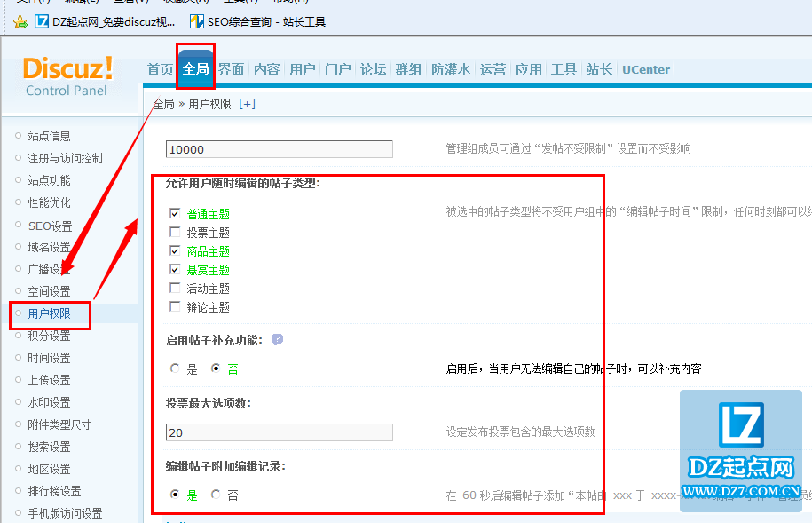Open 注册与访问控制 in the sidebar
This screenshot has height=523, width=812.
pyautogui.click(x=66, y=158)
